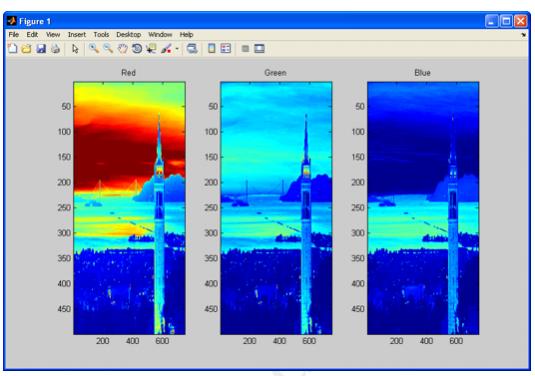Print the figure via printer icon
Viewport: 535px width, 376px height.
click(x=55, y=49)
